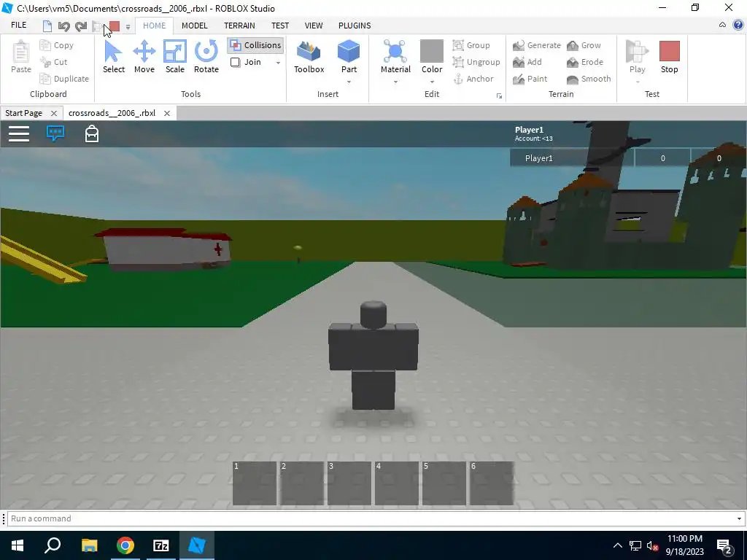Redo the last action

pyautogui.click(x=81, y=26)
